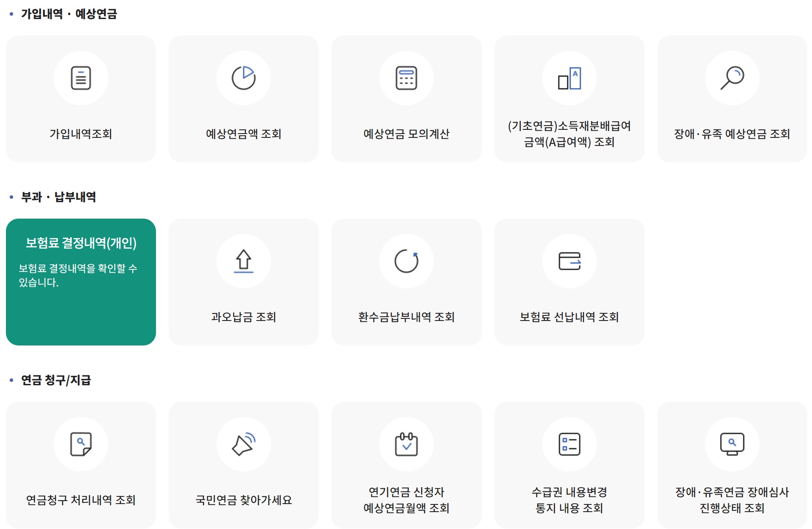Click the 과오납금 조회 upload arrow icon

244,261
